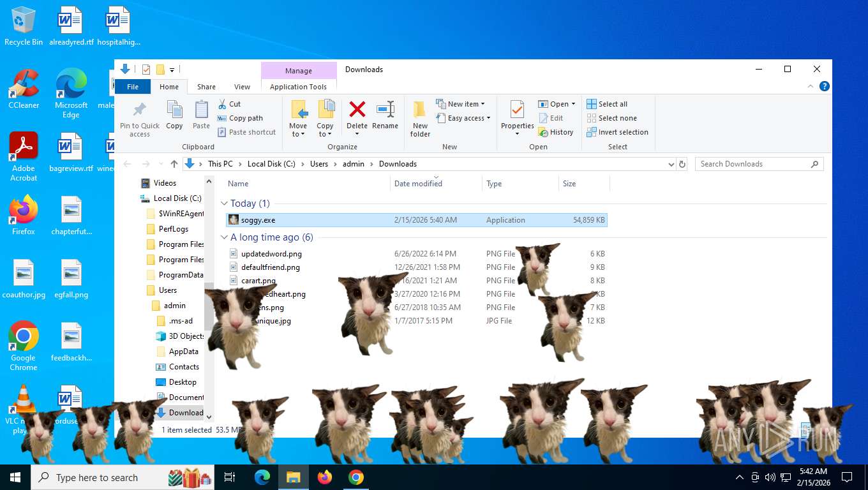868x490 pixels.
Task: Open the Start menu
Action: point(15,477)
